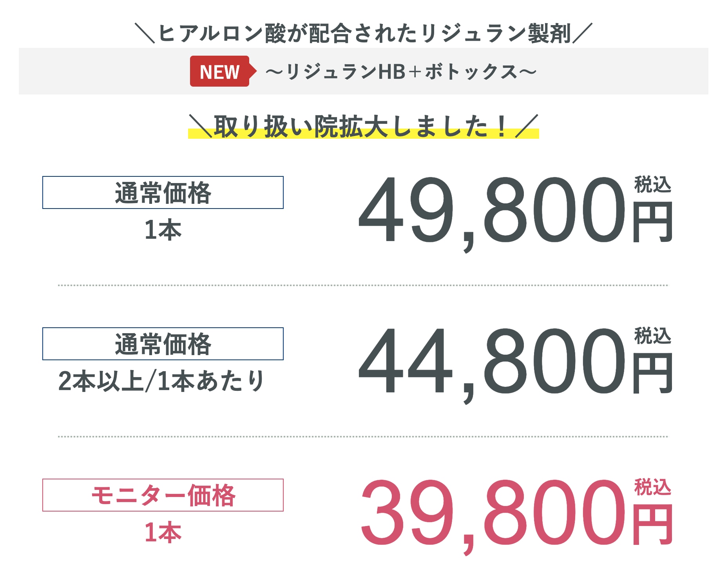Click the ヒアルロン酸が配合されたリジュラン製剤 heading
The width and height of the screenshot is (728, 577).
pos(364,33)
